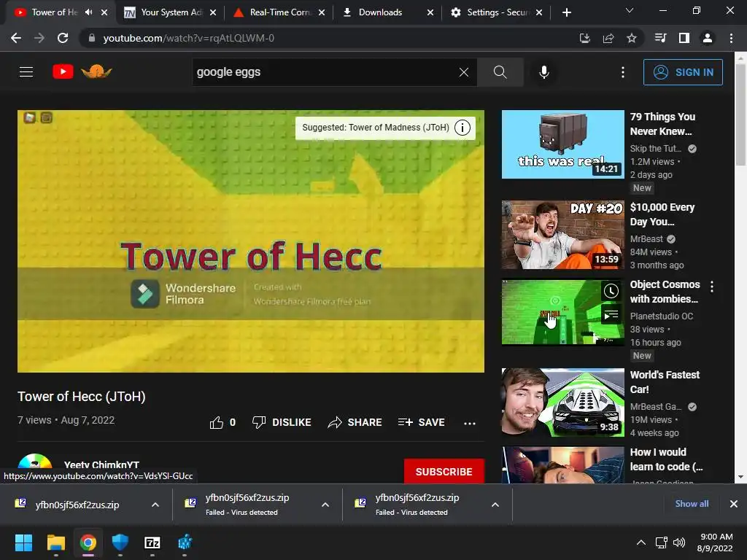Screen dimensions: 747x560
Task: Open World's Fastest Car! thumbnail
Action: tap(562, 402)
